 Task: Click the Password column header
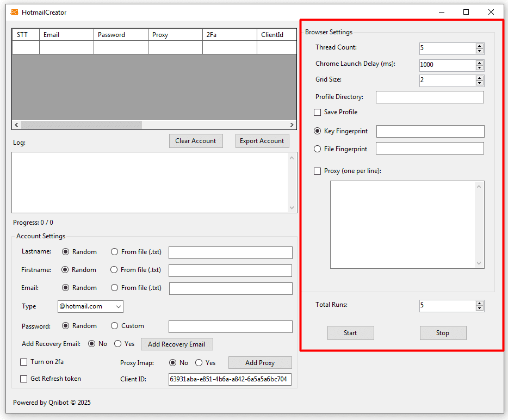[x=121, y=35]
